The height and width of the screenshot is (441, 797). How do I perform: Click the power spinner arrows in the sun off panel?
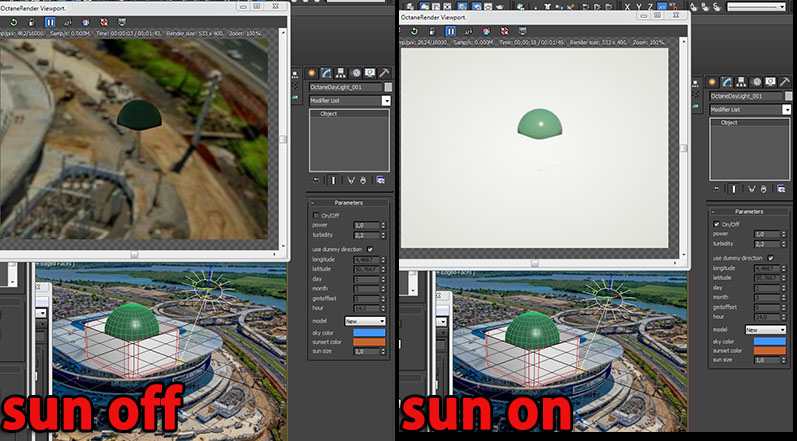[x=383, y=225]
